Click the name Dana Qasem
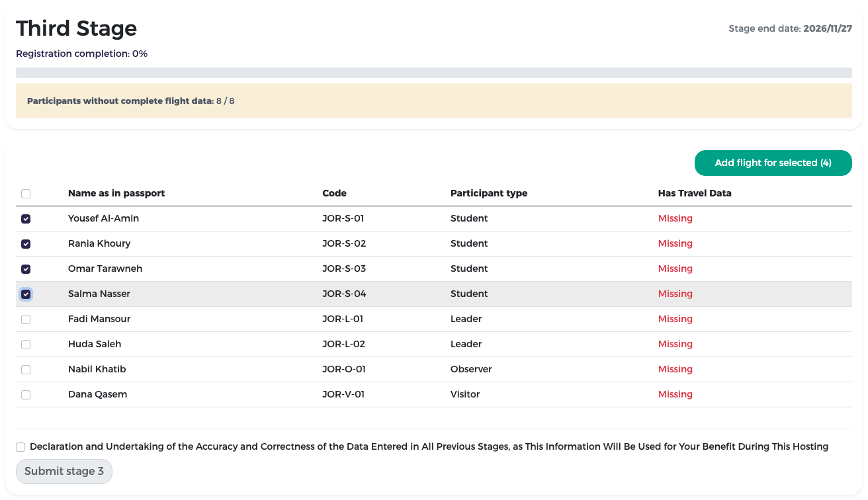 coord(97,394)
